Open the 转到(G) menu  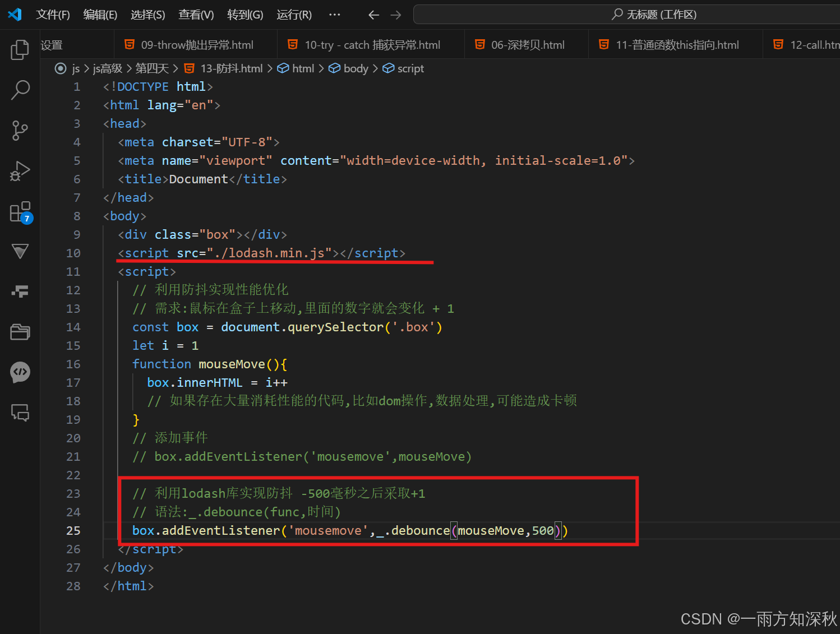[x=245, y=15]
